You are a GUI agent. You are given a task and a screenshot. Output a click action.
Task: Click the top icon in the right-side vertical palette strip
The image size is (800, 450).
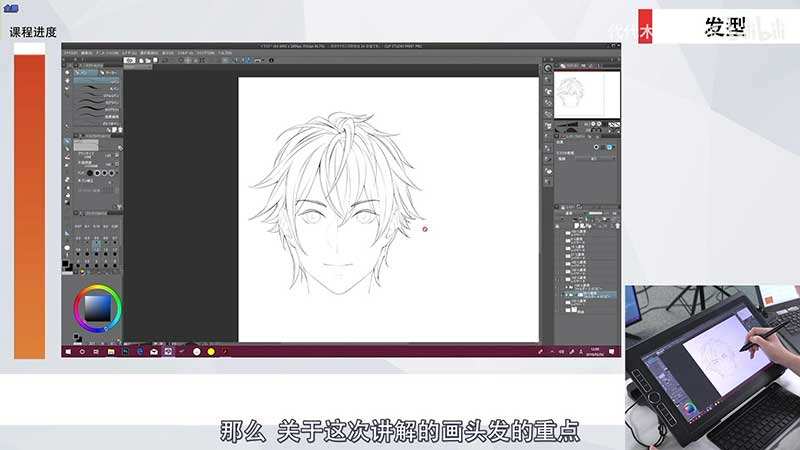[548, 66]
